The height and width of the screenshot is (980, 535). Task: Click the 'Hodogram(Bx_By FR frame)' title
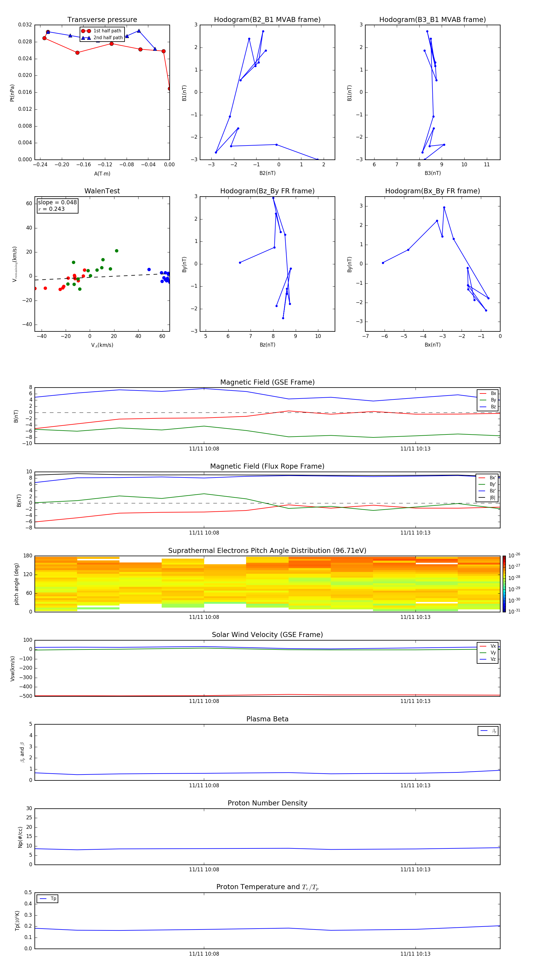432,191
